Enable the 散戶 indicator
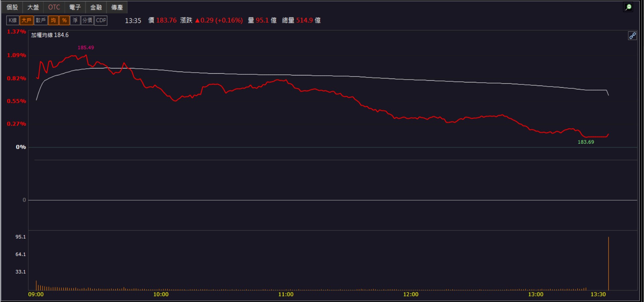644x302 pixels. click(x=41, y=20)
